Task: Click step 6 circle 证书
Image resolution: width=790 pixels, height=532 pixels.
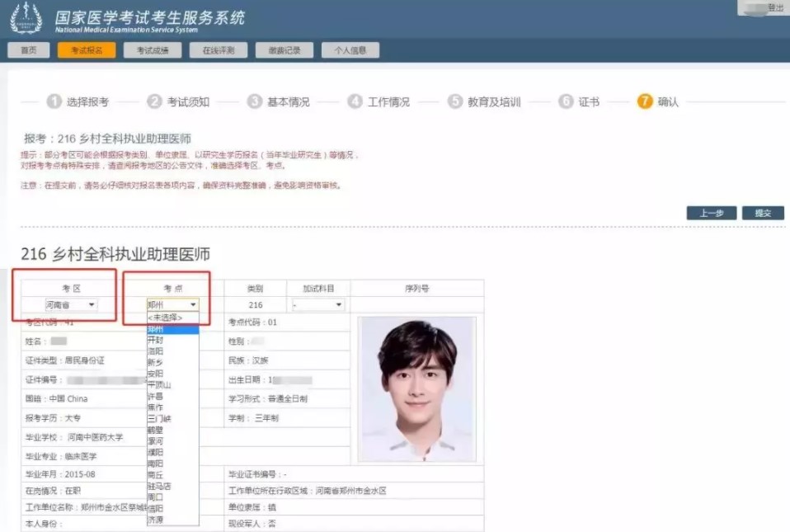Action: (x=566, y=101)
